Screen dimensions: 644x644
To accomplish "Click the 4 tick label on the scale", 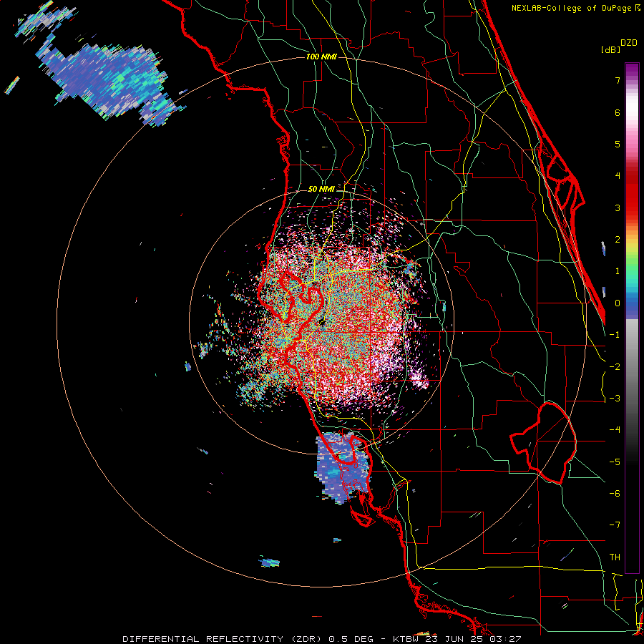I will pos(618,176).
